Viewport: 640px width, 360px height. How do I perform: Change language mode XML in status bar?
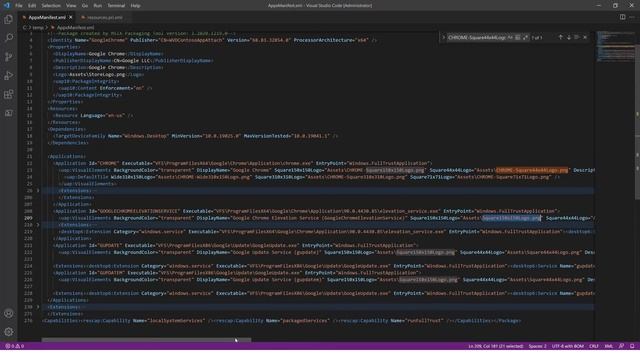pos(609,346)
